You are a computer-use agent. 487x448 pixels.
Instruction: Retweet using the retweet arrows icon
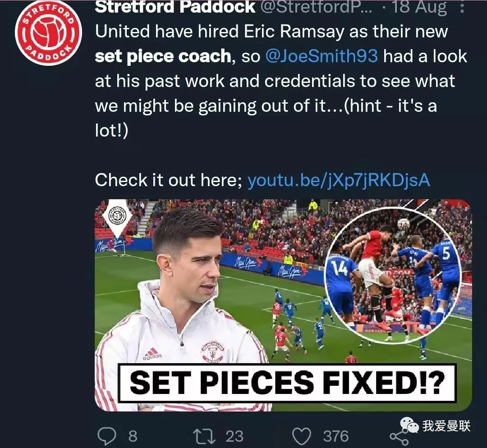[204, 436]
